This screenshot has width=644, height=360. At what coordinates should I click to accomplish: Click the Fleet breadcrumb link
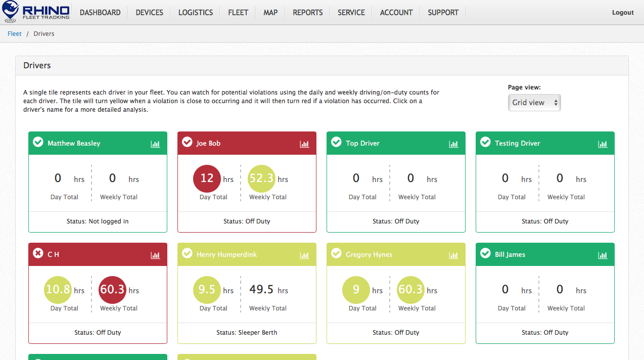click(x=15, y=34)
